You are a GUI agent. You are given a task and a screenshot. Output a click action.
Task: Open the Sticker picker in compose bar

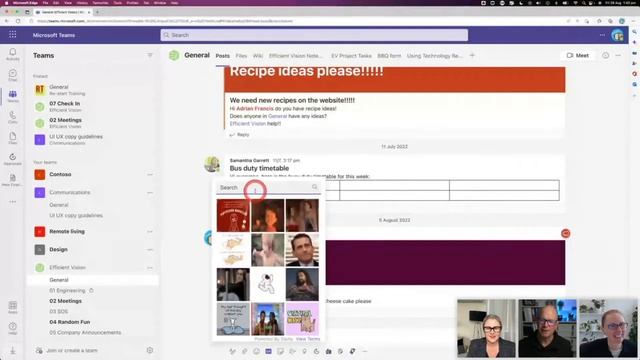point(280,351)
